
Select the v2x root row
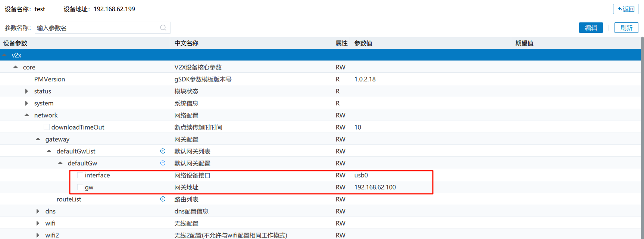pos(16,55)
